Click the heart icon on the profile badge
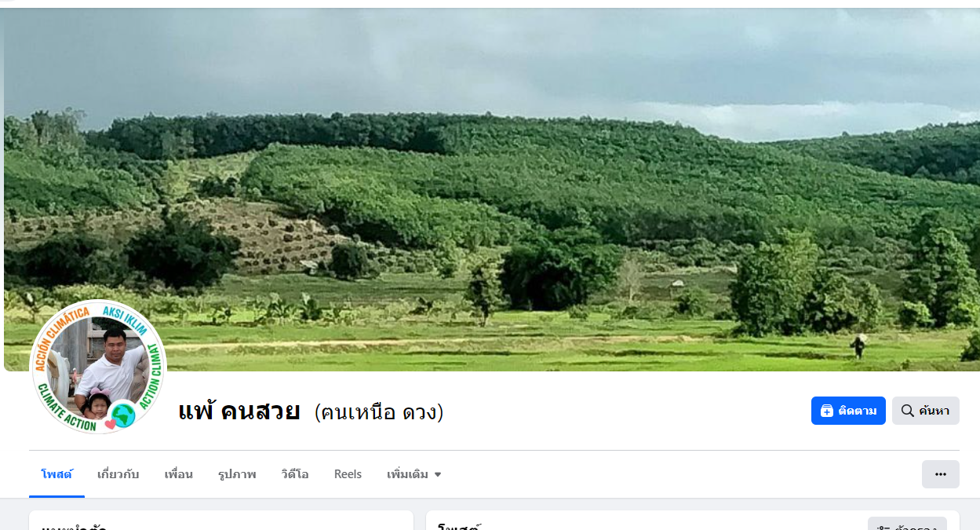 point(111,424)
